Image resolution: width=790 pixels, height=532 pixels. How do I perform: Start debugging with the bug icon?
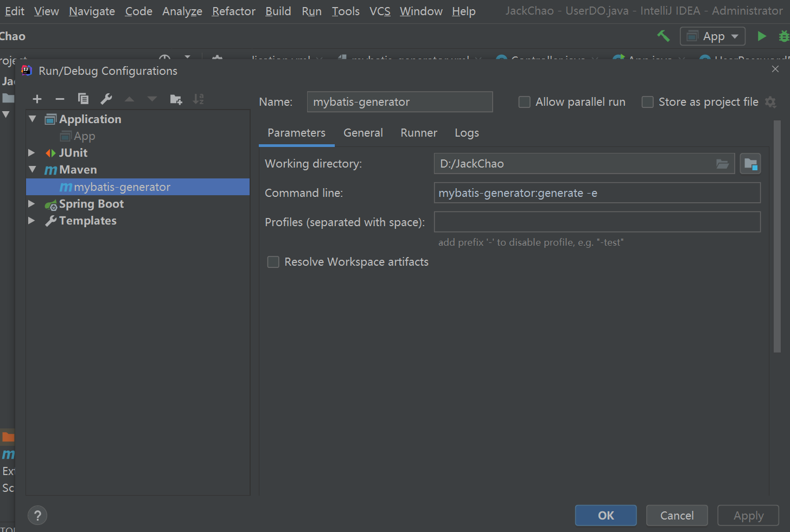pos(784,36)
